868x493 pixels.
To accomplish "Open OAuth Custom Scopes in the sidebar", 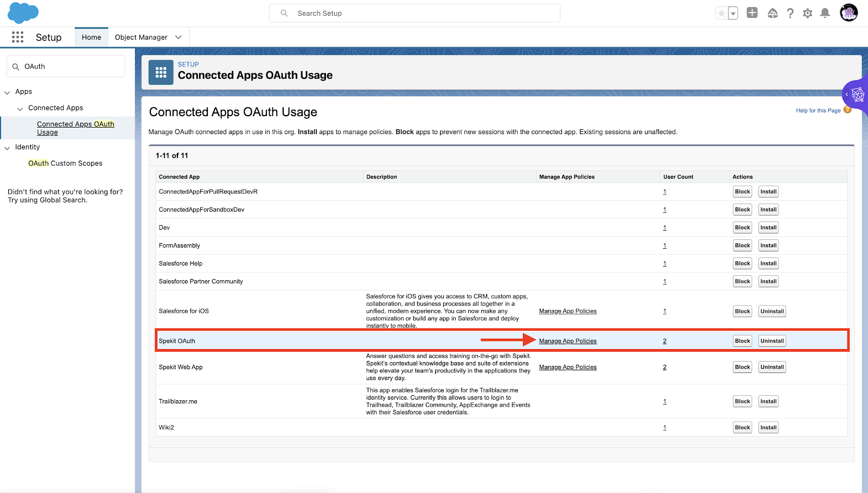I will pos(65,163).
